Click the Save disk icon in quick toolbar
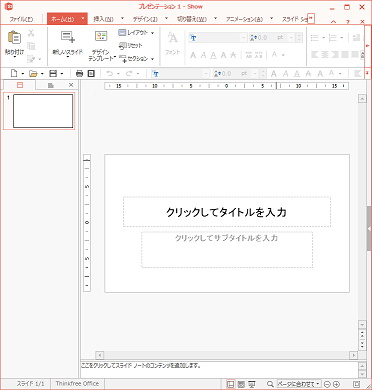 click(53, 73)
